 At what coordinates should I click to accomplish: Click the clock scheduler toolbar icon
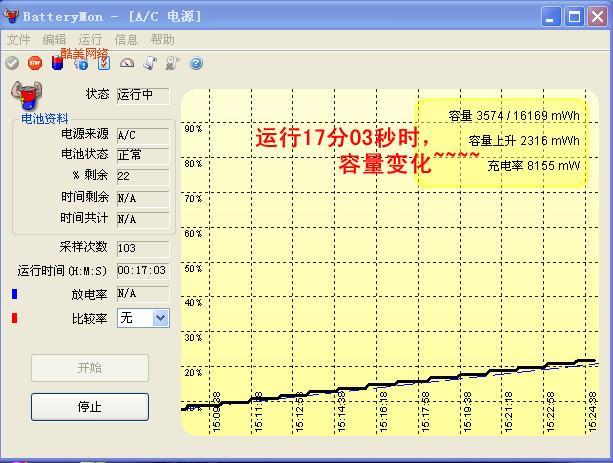172,63
